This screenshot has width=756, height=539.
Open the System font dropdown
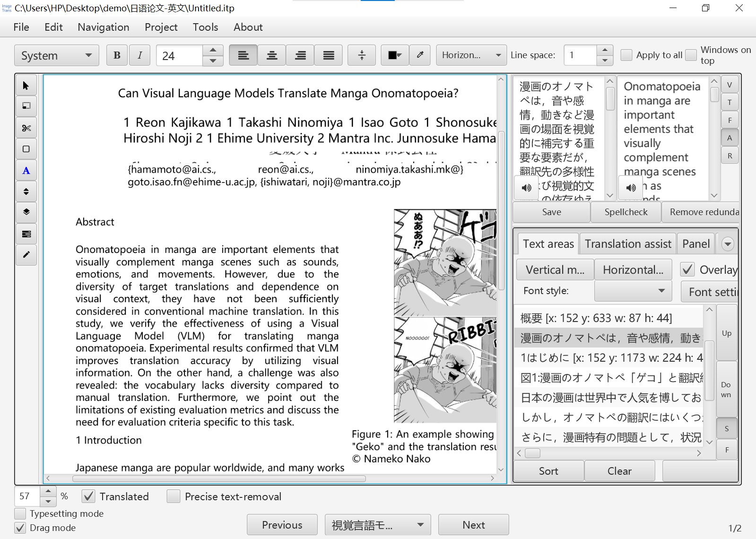pyautogui.click(x=56, y=55)
